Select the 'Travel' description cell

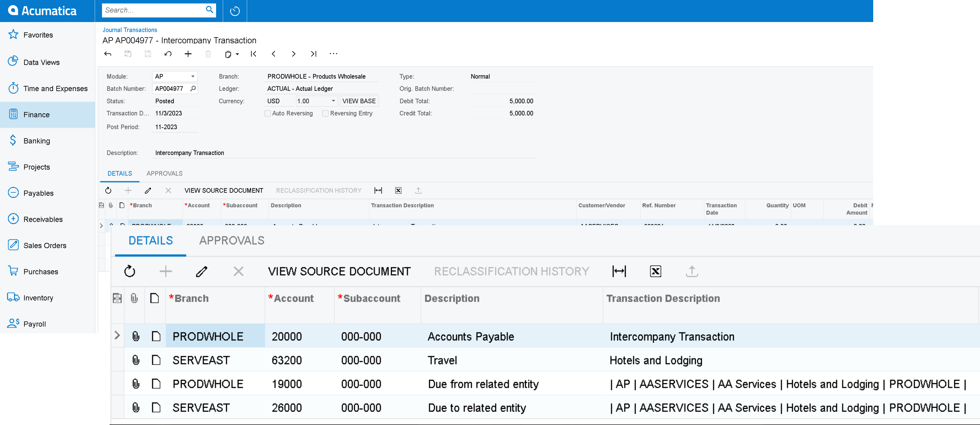click(512, 360)
